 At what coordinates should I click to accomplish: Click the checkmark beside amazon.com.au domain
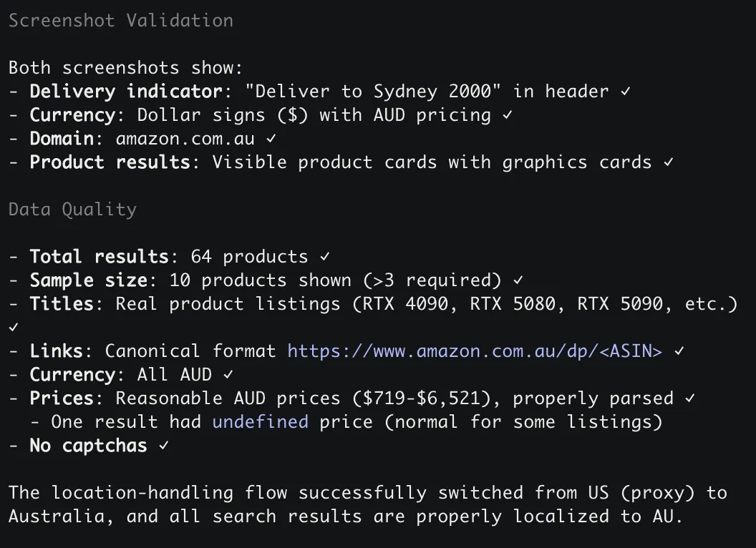coord(271,139)
